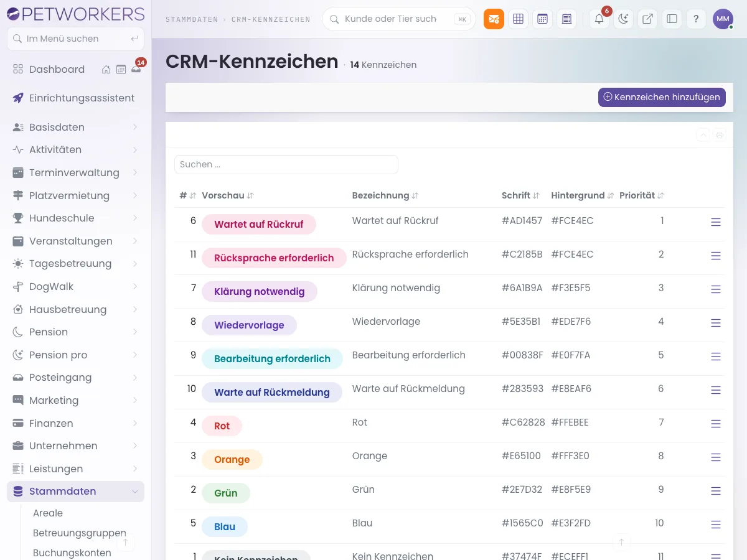This screenshot has height=560, width=747.
Task: Expand the Veranstaltungen menu
Action: [75, 241]
